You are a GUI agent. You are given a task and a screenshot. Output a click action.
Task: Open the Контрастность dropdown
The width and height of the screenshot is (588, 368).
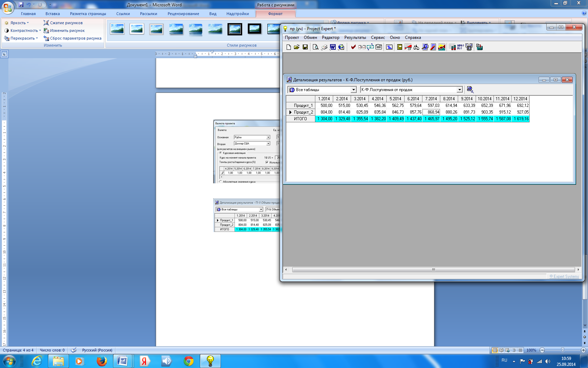pyautogui.click(x=22, y=30)
